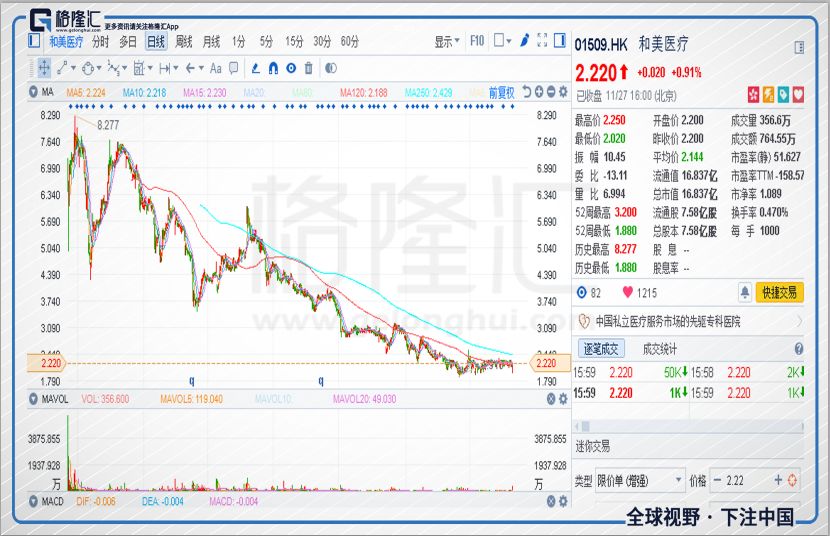This screenshot has width=830, height=536.
Task: Open the quote panel menu icon
Action: click(x=799, y=48)
